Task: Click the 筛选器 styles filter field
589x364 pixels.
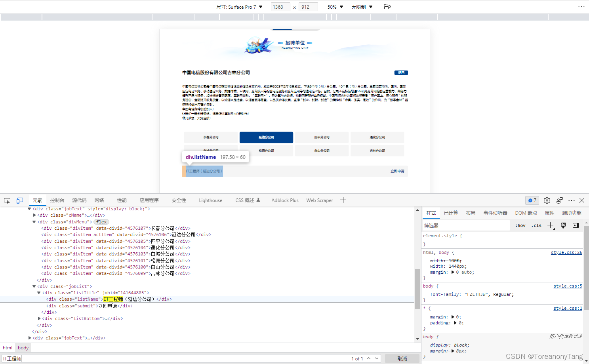Action: point(466,225)
